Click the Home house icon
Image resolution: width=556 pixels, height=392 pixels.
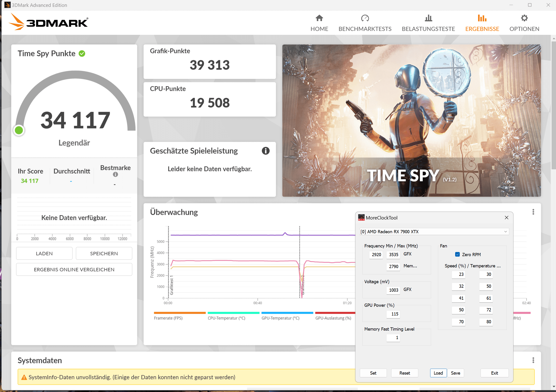pos(319,18)
